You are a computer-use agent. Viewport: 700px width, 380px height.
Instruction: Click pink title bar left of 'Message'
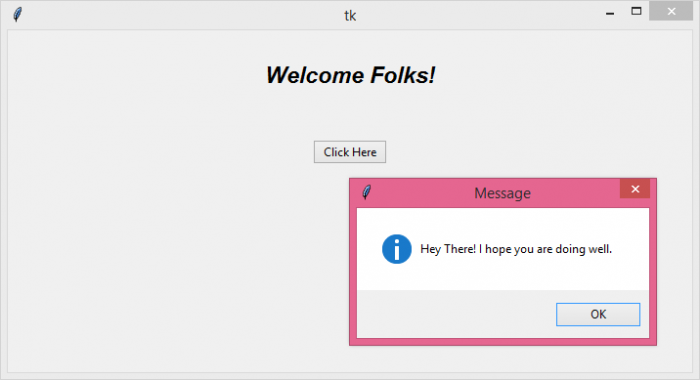point(422,193)
